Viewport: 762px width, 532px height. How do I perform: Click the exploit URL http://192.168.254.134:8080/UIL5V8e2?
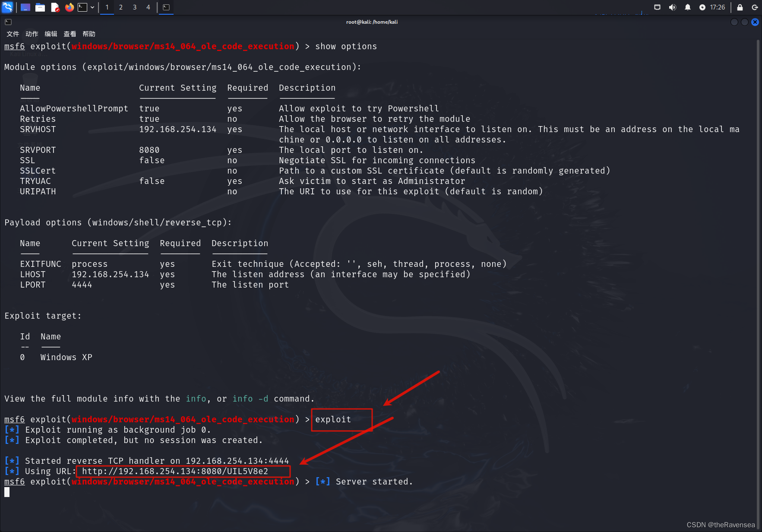[x=175, y=472]
